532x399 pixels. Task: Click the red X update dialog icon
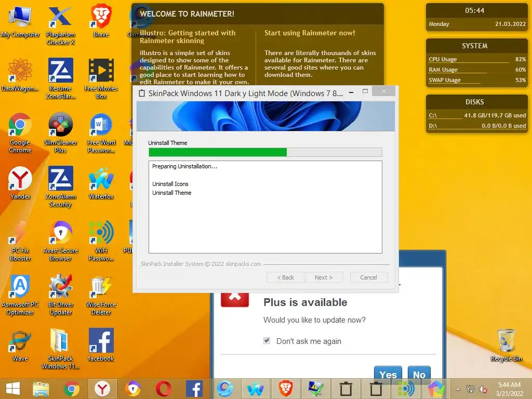pos(235,299)
